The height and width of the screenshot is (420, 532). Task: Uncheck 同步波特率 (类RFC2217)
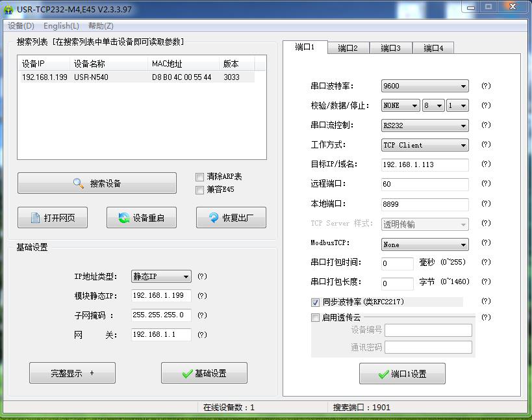pyautogui.click(x=316, y=302)
